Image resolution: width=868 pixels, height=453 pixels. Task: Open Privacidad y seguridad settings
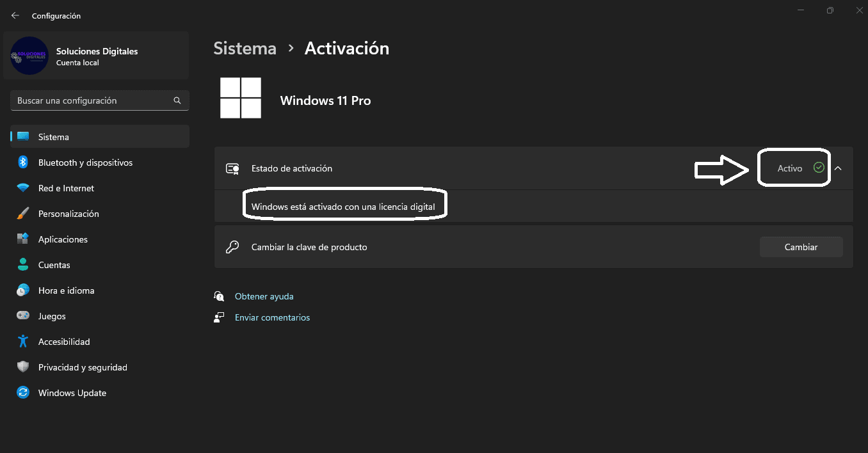coord(100,367)
